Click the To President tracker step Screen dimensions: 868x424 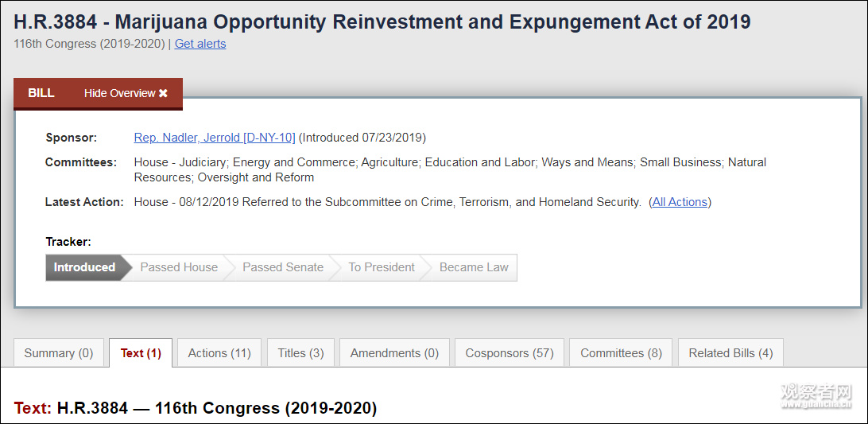coord(382,267)
